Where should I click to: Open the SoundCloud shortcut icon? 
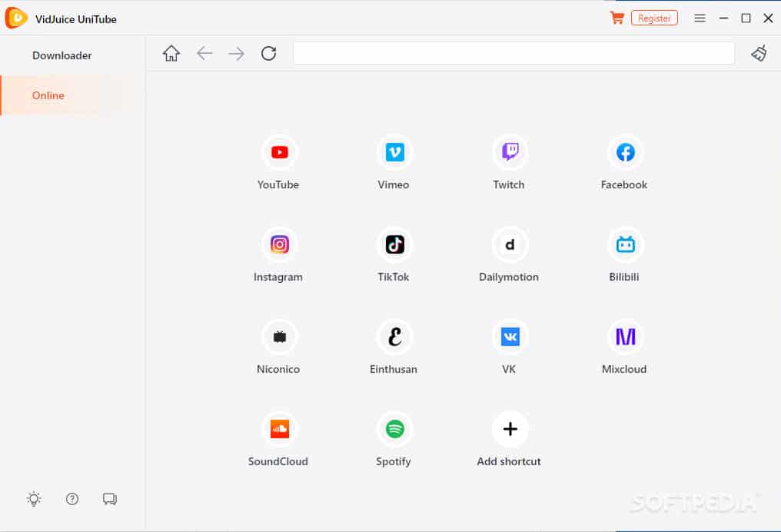[280, 429]
